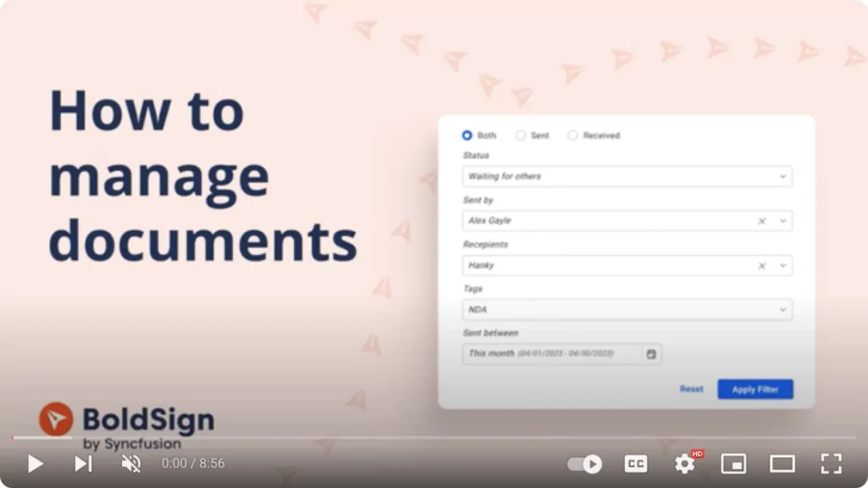Switch to theater mode
The image size is (868, 488).
(782, 463)
